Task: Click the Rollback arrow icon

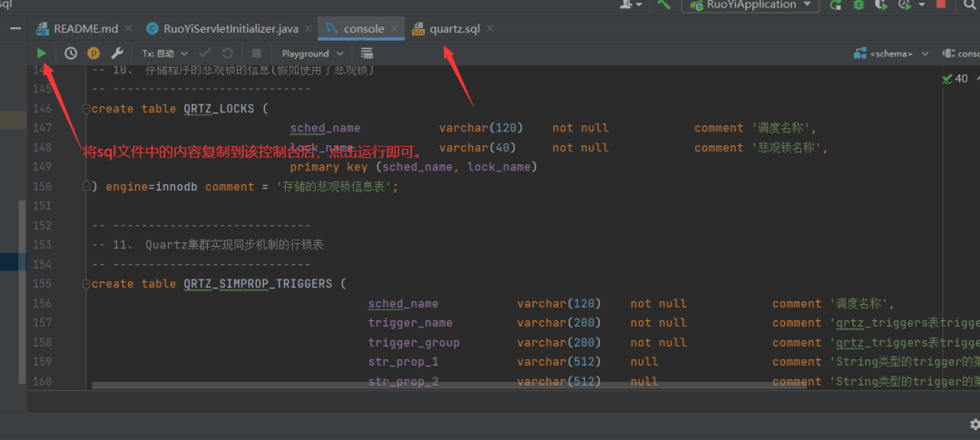Action: coord(228,54)
